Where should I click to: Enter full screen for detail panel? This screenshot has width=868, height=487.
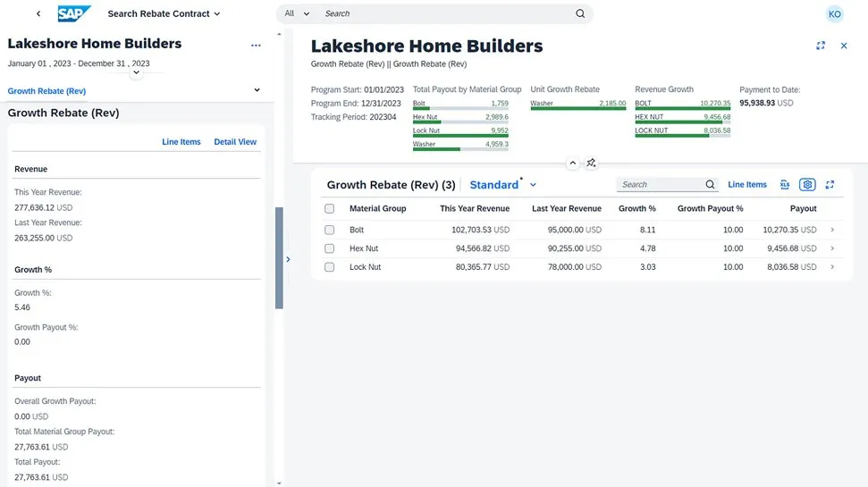pos(821,46)
